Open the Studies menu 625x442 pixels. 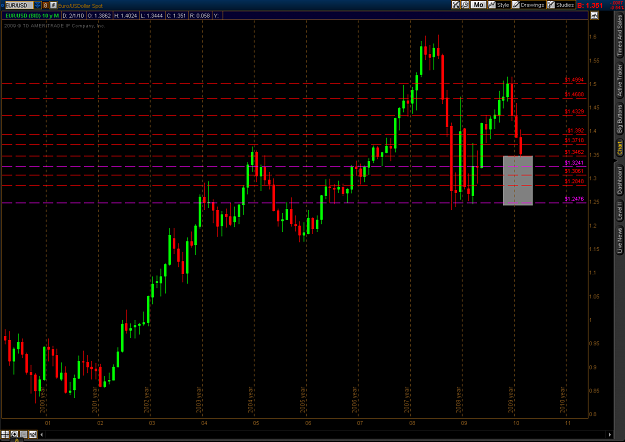(561, 5)
